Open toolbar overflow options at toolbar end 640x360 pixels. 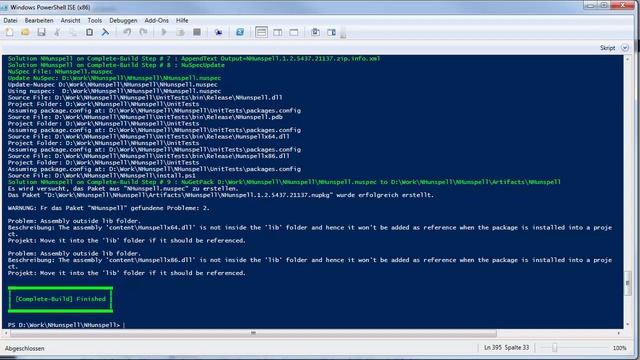(x=343, y=34)
